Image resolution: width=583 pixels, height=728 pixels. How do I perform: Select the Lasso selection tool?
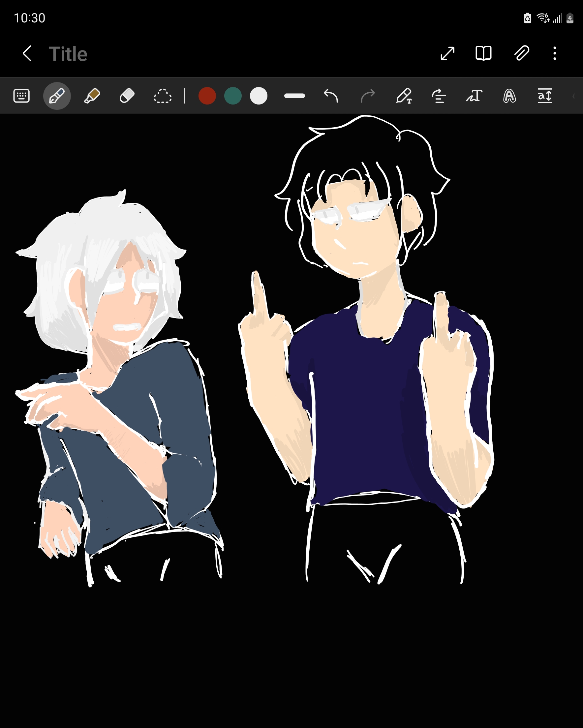(x=163, y=96)
